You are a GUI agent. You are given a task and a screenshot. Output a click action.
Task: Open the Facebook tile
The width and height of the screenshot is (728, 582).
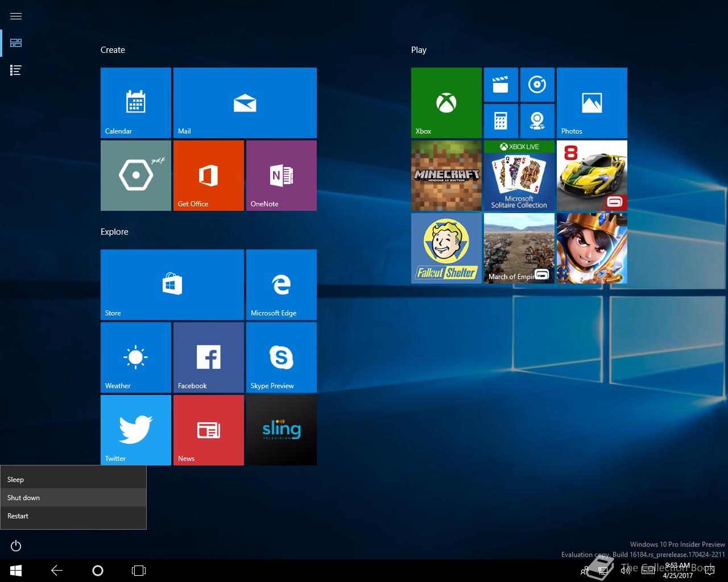click(x=209, y=357)
